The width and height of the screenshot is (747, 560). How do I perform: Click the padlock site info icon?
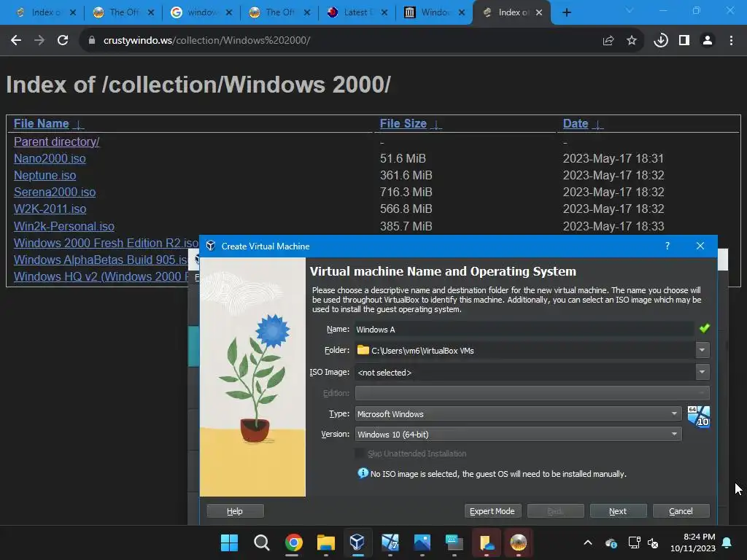click(x=91, y=41)
